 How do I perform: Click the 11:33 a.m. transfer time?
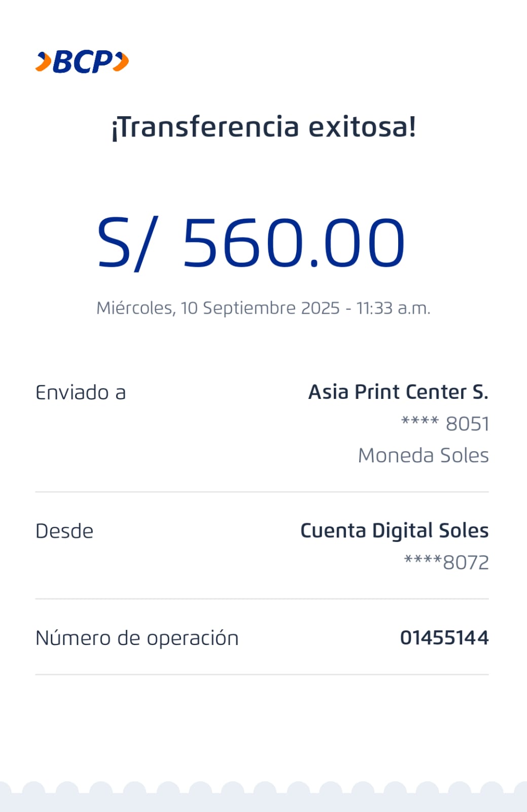point(393,308)
